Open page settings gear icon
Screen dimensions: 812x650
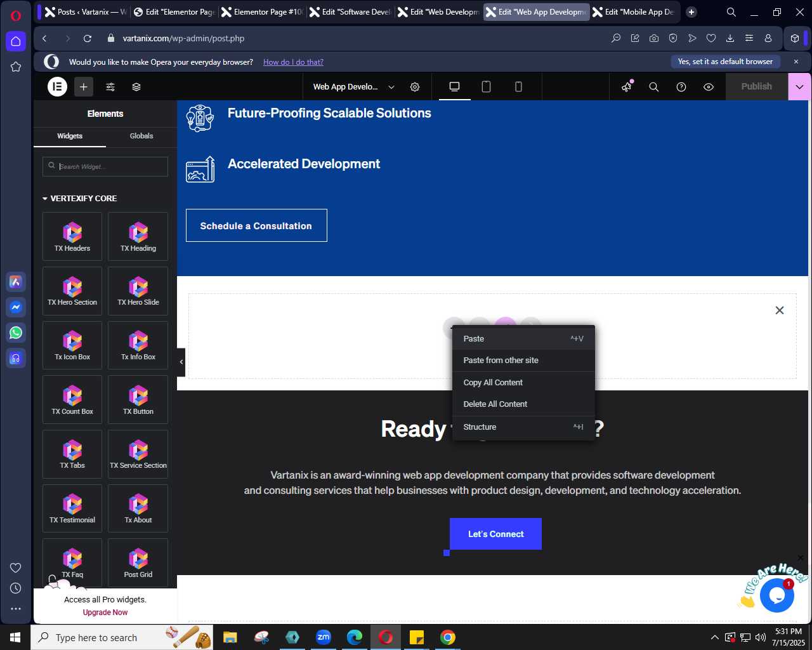(415, 87)
